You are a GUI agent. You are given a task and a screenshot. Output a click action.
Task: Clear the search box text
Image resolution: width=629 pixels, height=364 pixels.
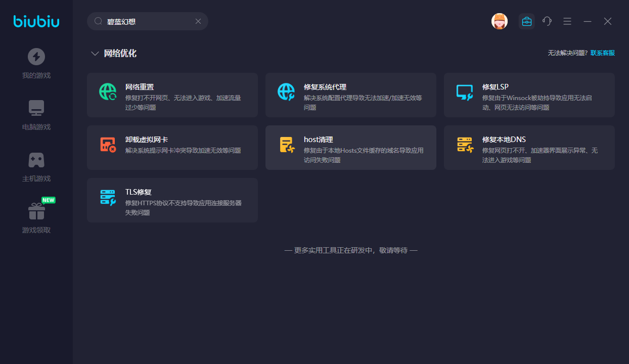(198, 21)
